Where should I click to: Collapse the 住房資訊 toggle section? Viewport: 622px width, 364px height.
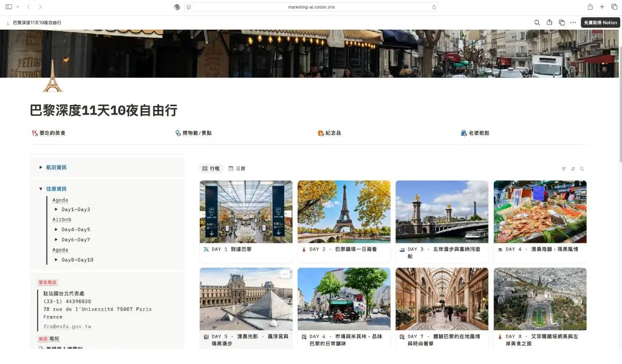click(41, 189)
